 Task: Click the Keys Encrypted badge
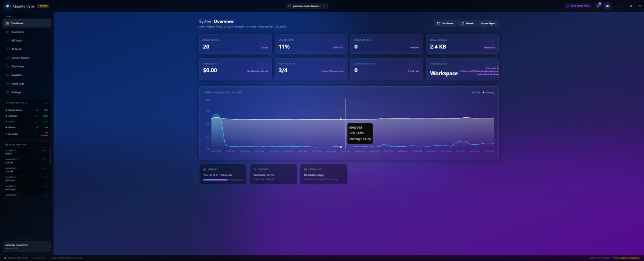(578, 6)
